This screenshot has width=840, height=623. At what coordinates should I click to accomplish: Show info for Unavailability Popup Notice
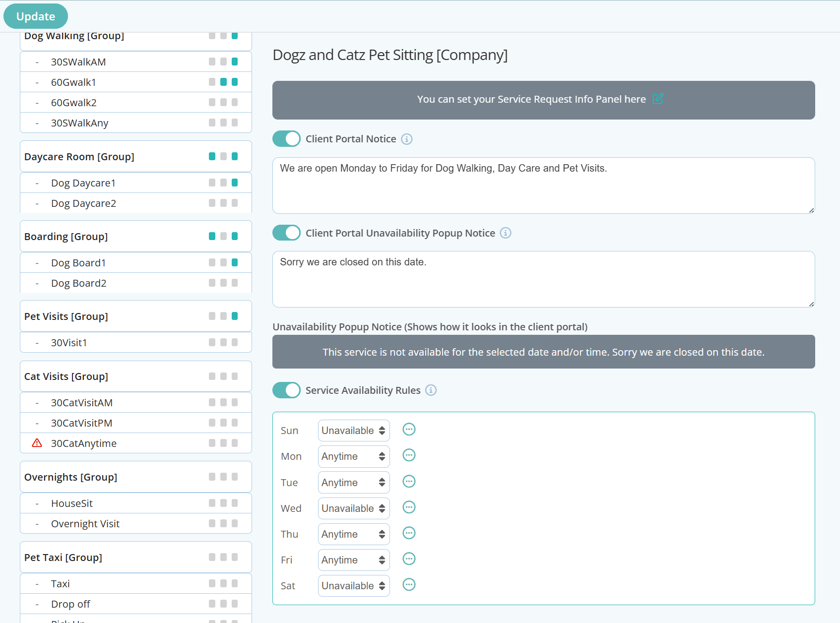pos(506,233)
